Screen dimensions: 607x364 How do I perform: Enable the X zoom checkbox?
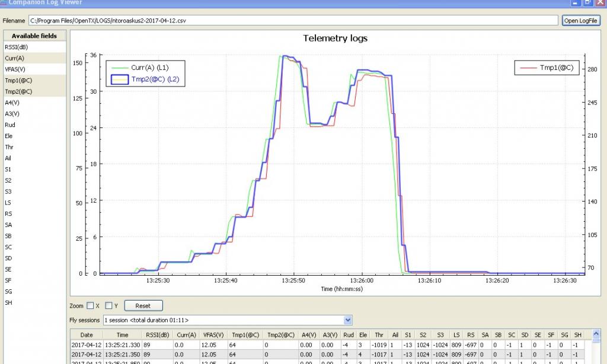[x=90, y=306]
